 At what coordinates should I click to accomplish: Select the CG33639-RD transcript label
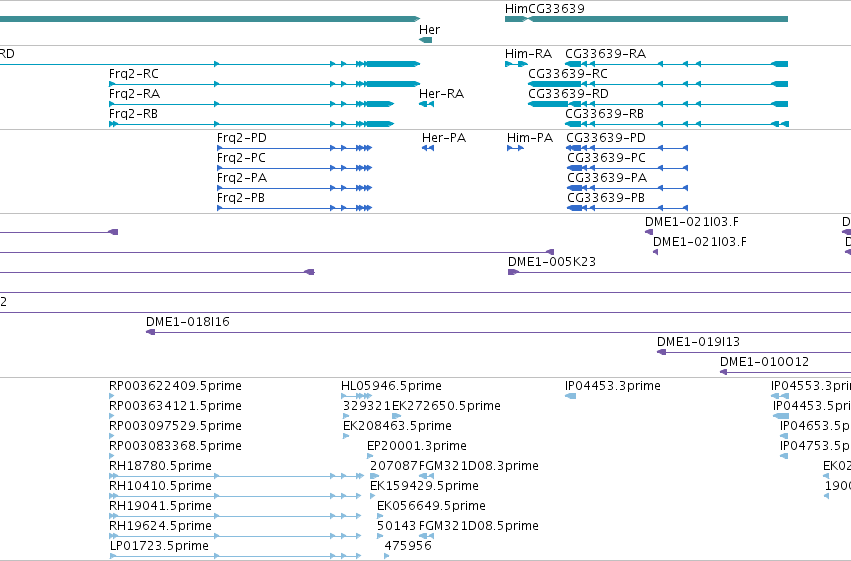click(x=568, y=94)
